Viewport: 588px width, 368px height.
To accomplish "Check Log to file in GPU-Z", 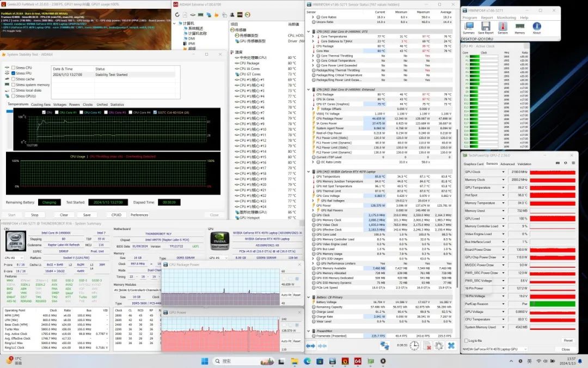I will click(466, 341).
